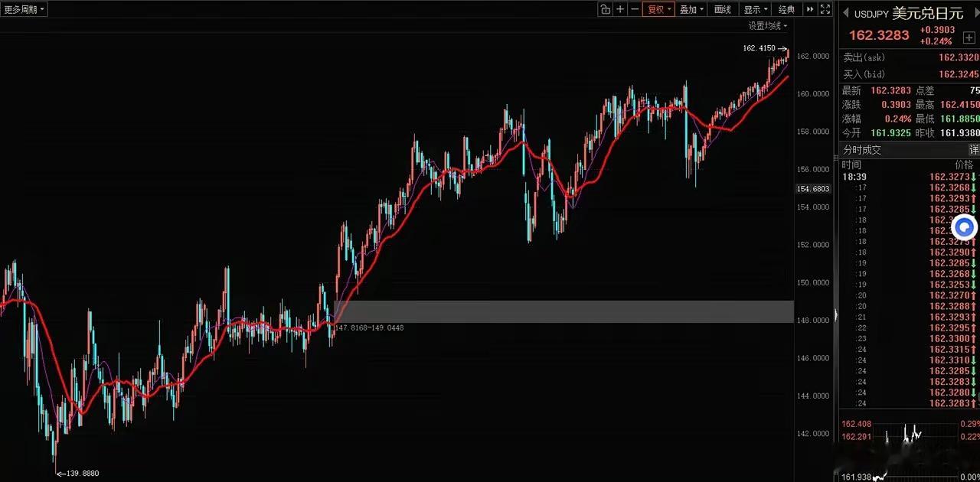Click the USDJPY 美元兑日元 title

909,14
